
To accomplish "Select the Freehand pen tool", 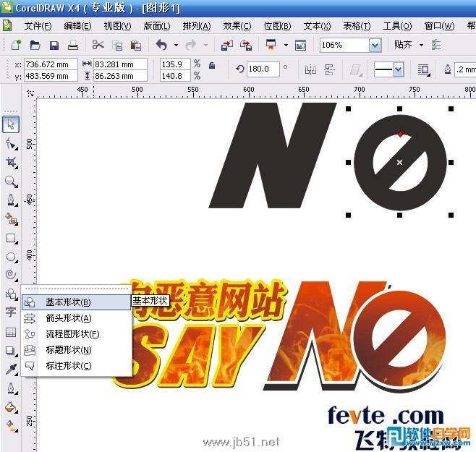I will pyautogui.click(x=11, y=200).
